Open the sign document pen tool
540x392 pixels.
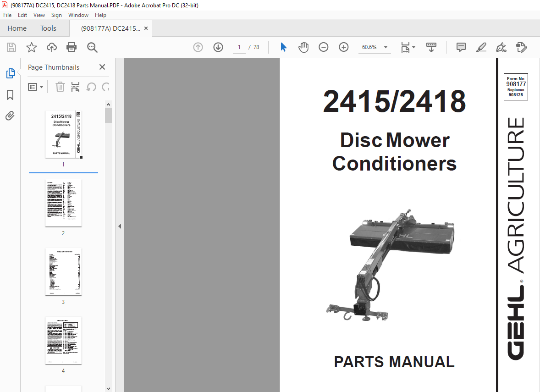point(501,47)
